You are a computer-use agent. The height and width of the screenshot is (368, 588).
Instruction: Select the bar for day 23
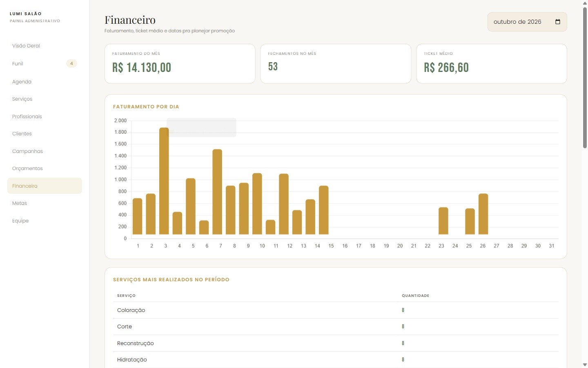click(x=443, y=221)
